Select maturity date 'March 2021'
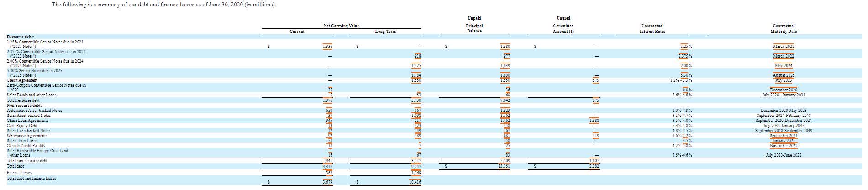This screenshot has height=190, width=868. pyautogui.click(x=784, y=47)
